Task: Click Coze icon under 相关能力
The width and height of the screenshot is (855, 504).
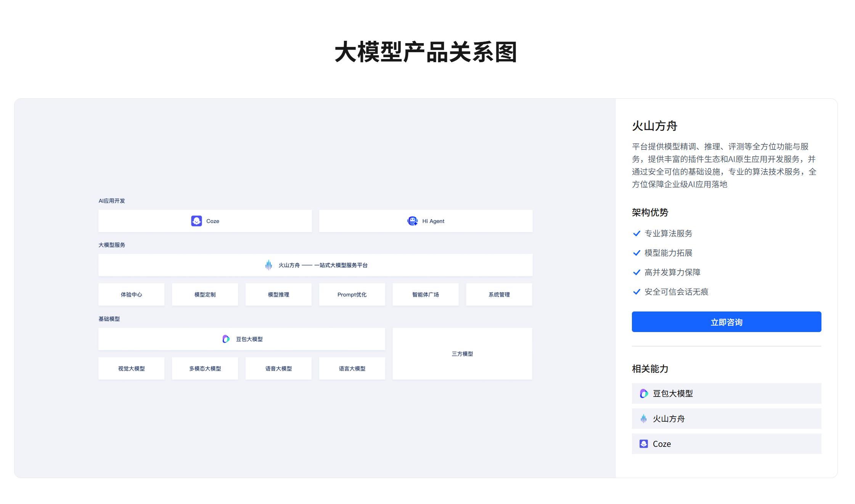Action: (x=644, y=444)
